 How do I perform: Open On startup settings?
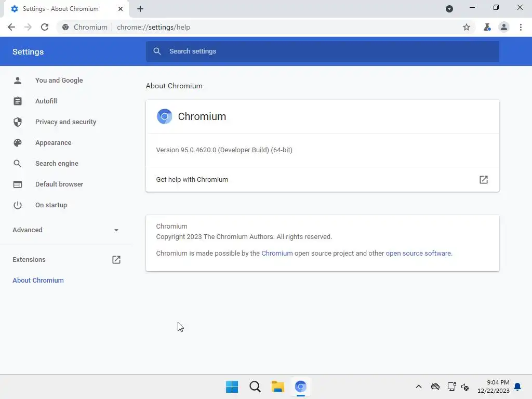(51, 205)
